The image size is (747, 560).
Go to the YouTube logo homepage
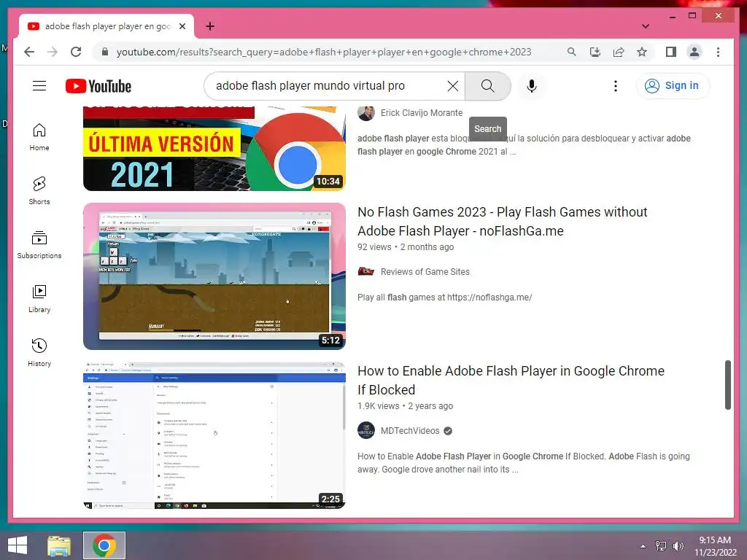point(98,86)
